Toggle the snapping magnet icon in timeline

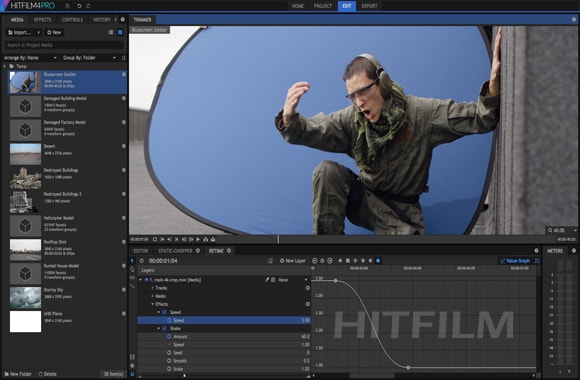(x=132, y=374)
